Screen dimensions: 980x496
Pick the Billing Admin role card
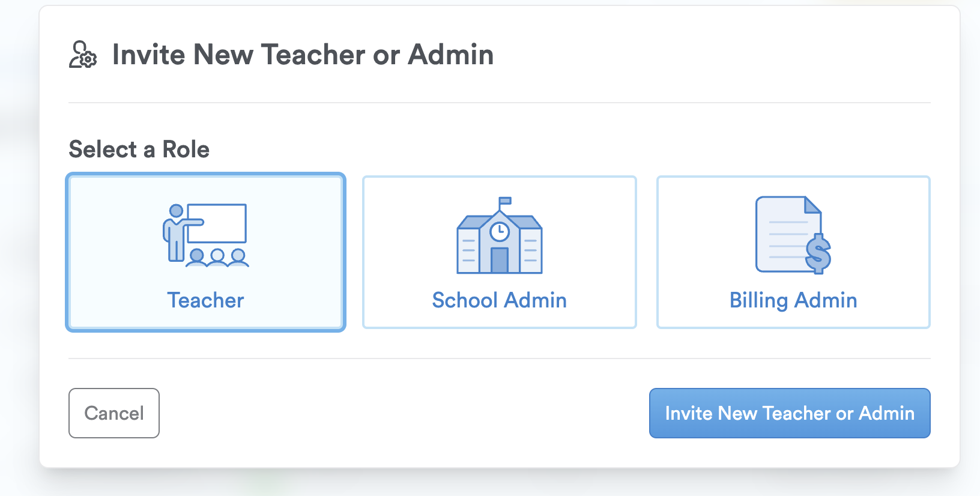[x=793, y=252]
